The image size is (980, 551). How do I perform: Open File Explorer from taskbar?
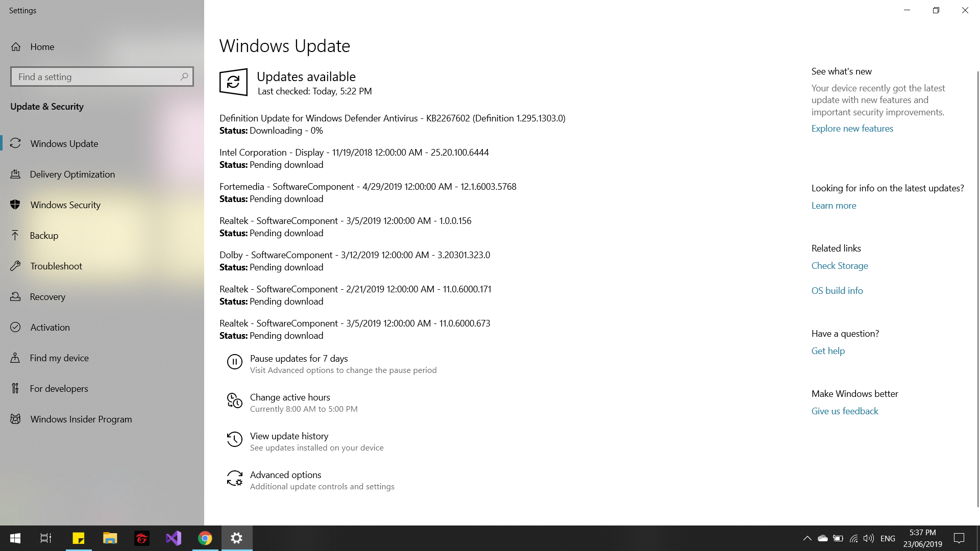tap(110, 538)
